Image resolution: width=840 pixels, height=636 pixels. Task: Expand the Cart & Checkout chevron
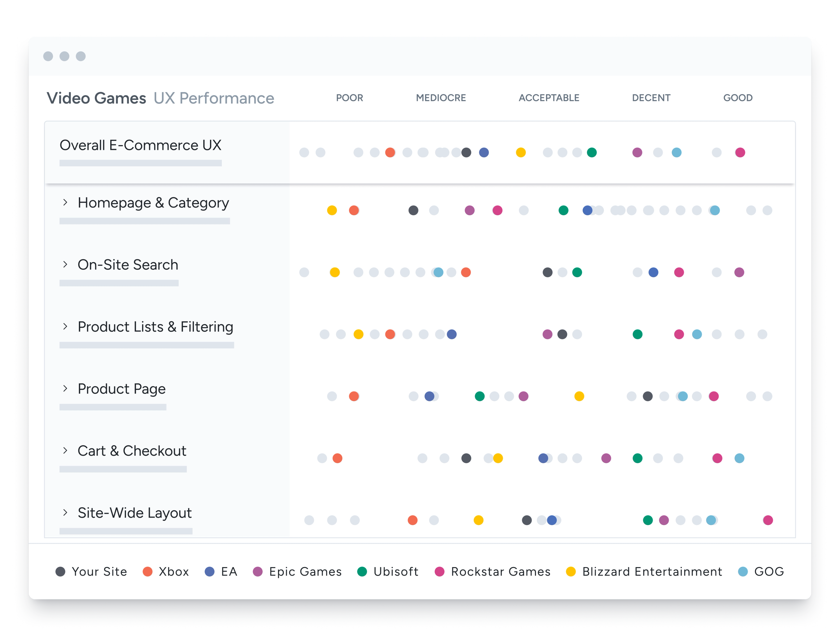click(65, 450)
